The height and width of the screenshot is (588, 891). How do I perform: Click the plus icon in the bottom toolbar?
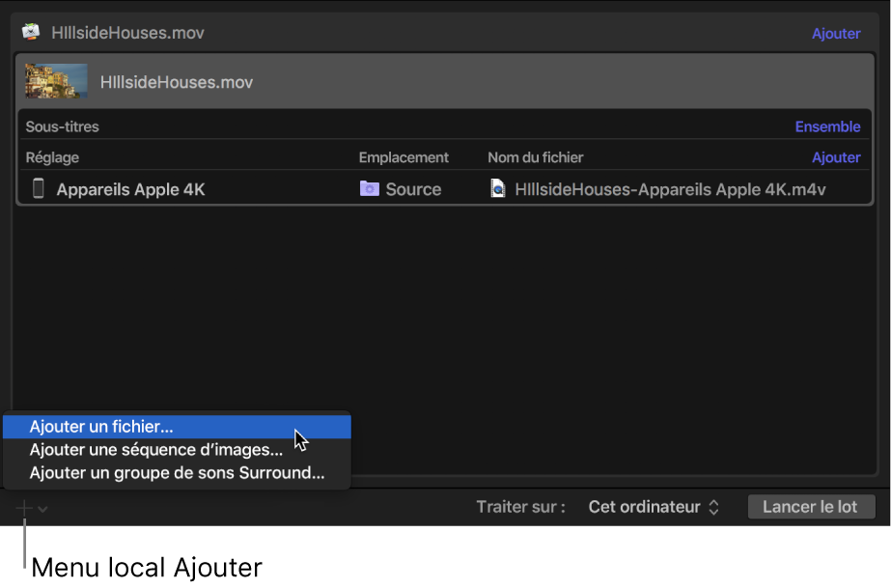tap(24, 506)
